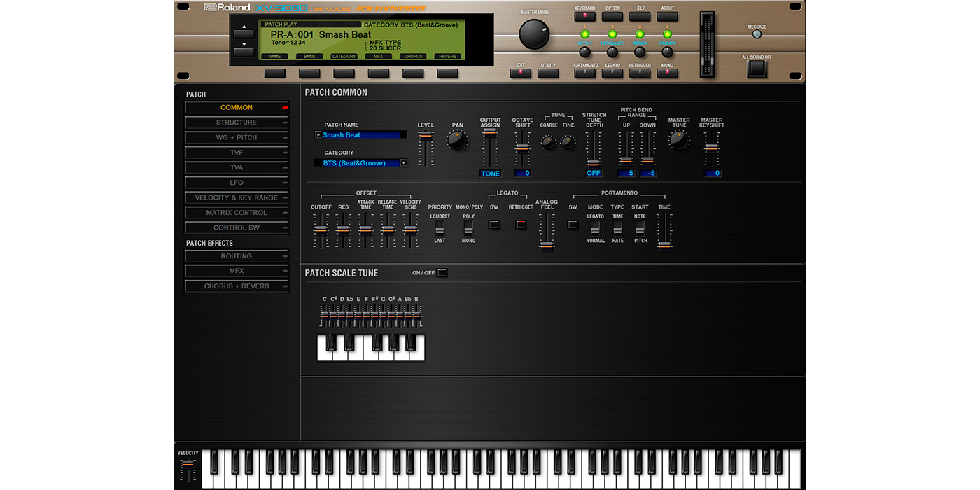Click the Utility button
980x490 pixels.
pos(548,73)
